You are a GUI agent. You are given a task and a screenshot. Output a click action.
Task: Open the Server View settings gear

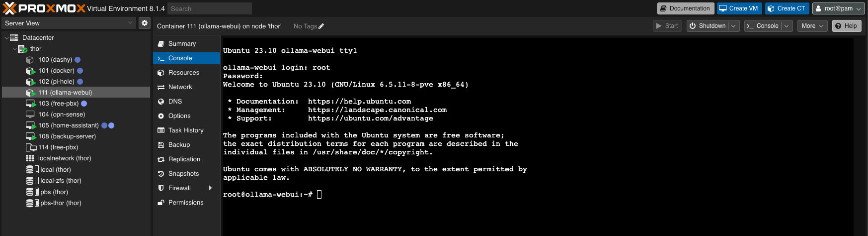tap(144, 23)
